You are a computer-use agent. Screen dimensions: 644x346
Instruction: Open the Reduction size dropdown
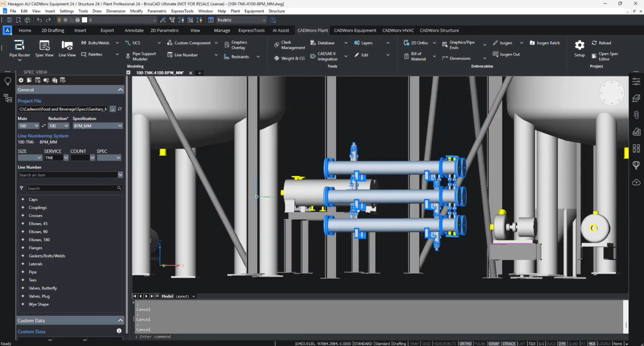click(58, 125)
